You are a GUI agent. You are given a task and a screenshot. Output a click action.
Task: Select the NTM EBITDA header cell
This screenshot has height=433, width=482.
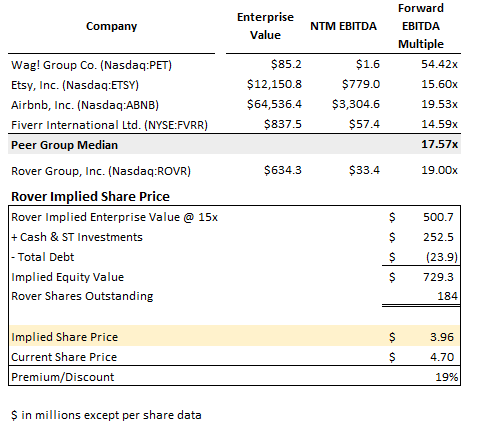[343, 26]
